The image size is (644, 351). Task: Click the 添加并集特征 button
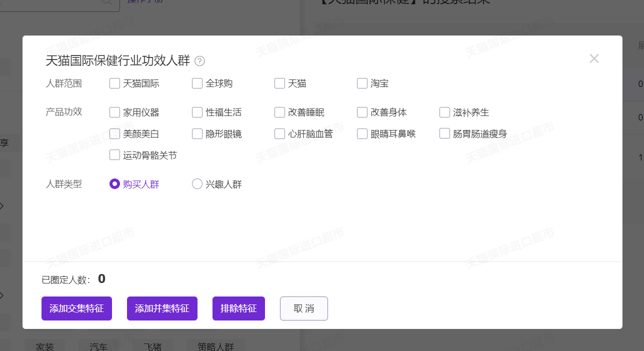[162, 308]
